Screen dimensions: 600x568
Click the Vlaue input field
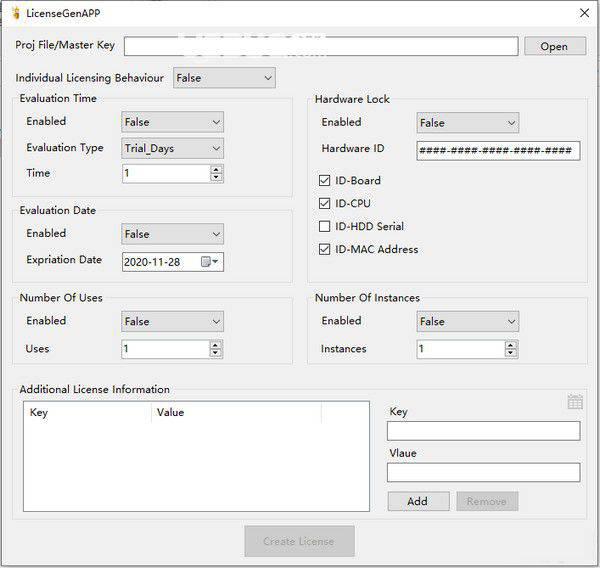484,472
